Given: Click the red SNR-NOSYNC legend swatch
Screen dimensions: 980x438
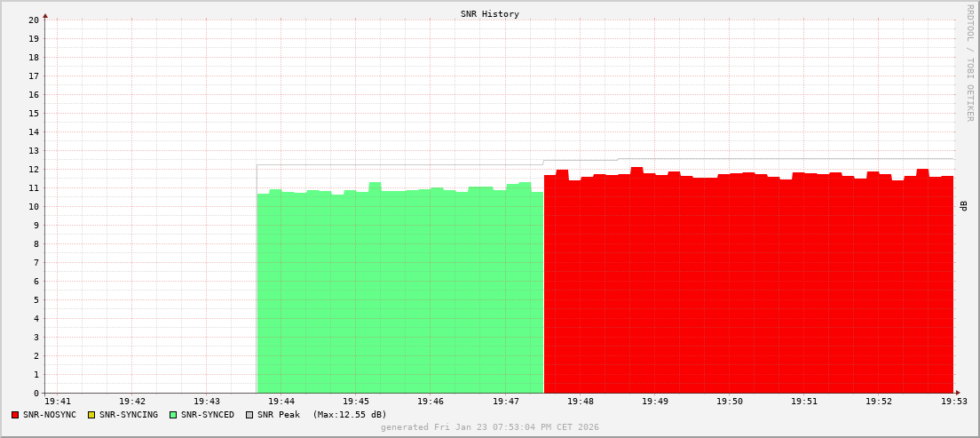Looking at the screenshot, I should tap(15, 415).
